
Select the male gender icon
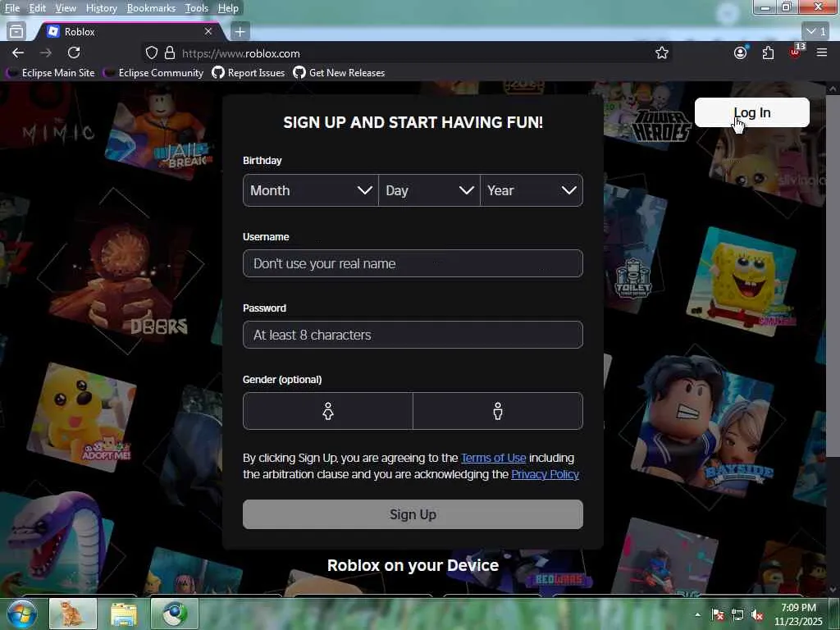[498, 411]
